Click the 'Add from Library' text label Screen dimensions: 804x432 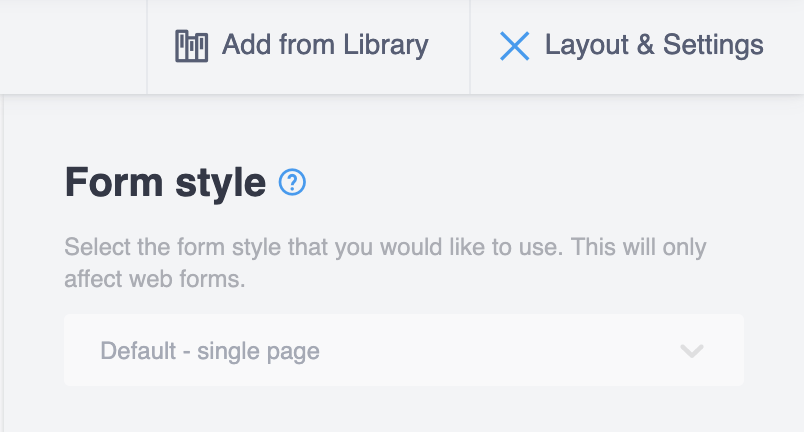coord(325,45)
